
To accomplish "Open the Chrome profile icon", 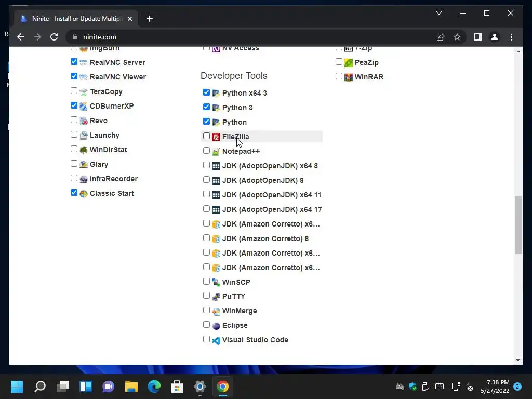I will pyautogui.click(x=495, y=37).
